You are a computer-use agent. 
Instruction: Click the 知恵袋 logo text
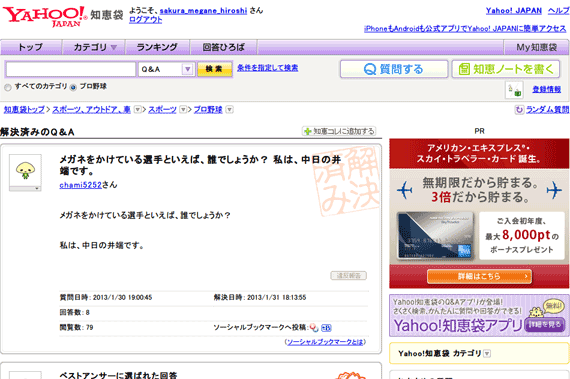coord(107,15)
